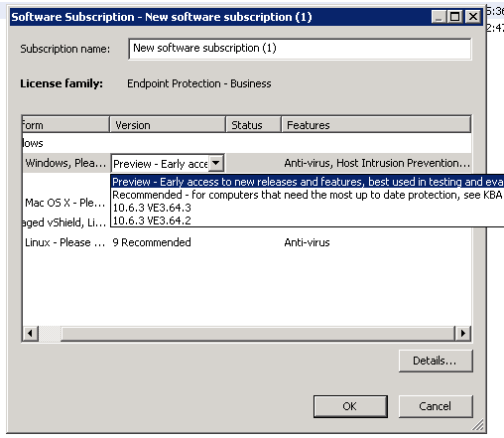Image resolution: width=504 pixels, height=438 pixels.
Task: Select the Linux platform row
Action: (x=247, y=242)
